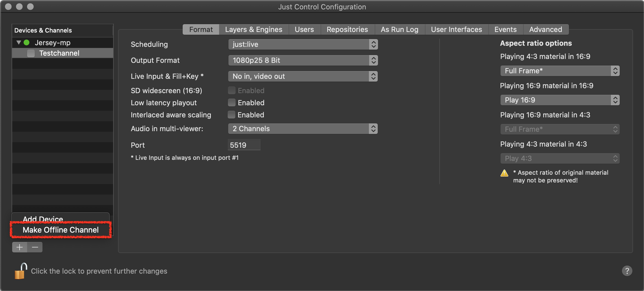Viewport: 644px width, 291px height.
Task: Choose Make Offline Channel menu item
Action: point(61,230)
